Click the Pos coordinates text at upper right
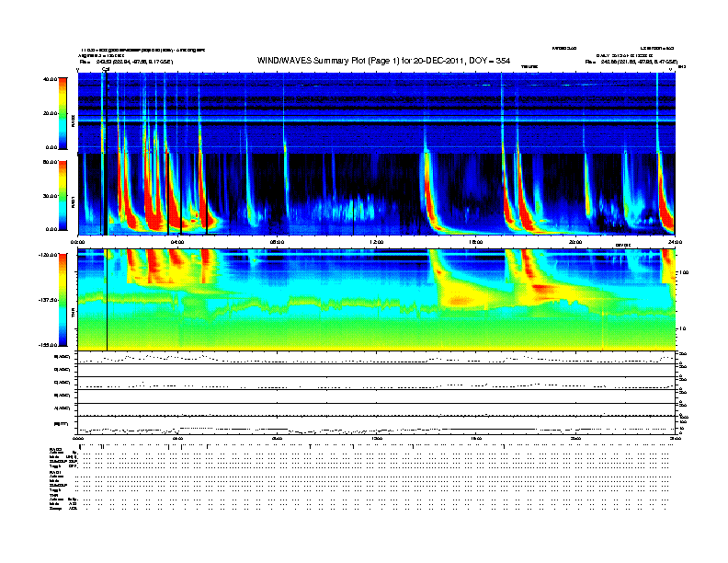 click(631, 62)
